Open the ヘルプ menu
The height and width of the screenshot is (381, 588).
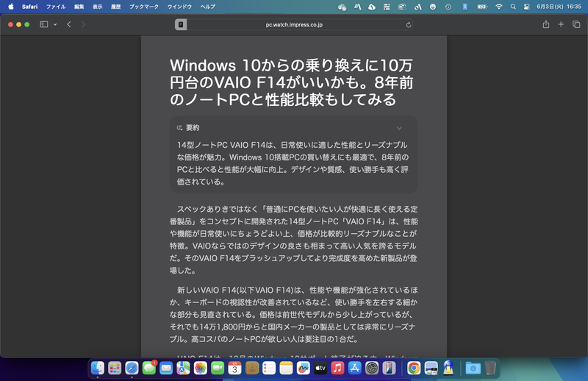208,7
